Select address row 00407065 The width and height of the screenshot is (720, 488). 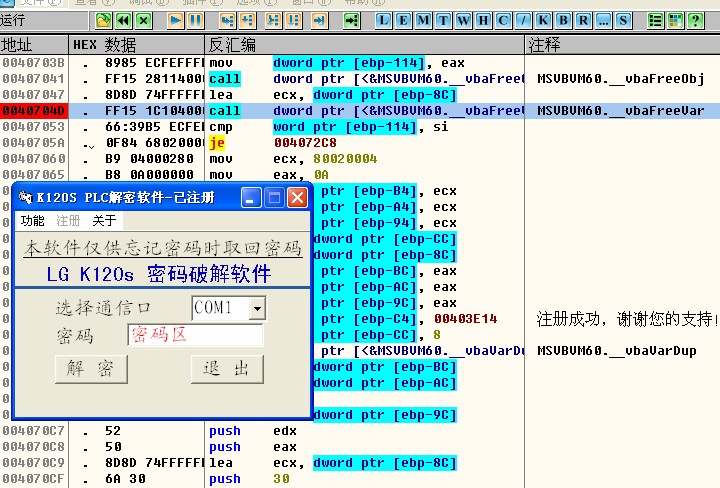(34, 175)
